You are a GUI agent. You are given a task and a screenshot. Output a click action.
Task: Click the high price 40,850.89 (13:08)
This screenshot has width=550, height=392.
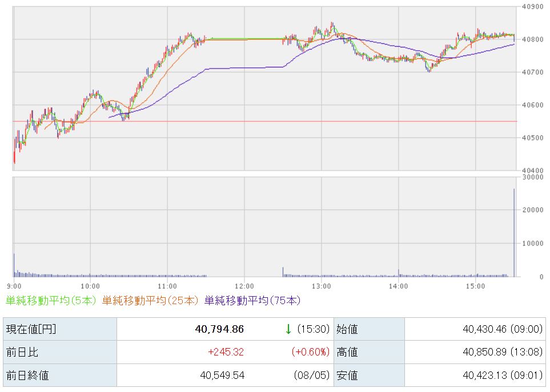[502, 351]
